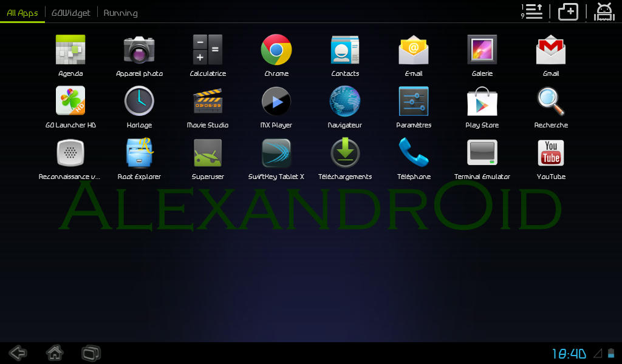
Task: Click the sort apps list icon
Action: pyautogui.click(x=531, y=12)
